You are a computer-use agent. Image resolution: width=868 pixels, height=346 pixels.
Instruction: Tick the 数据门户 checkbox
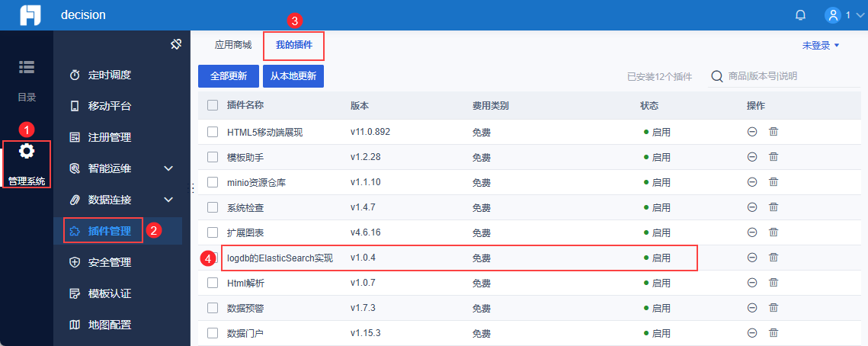(x=213, y=333)
